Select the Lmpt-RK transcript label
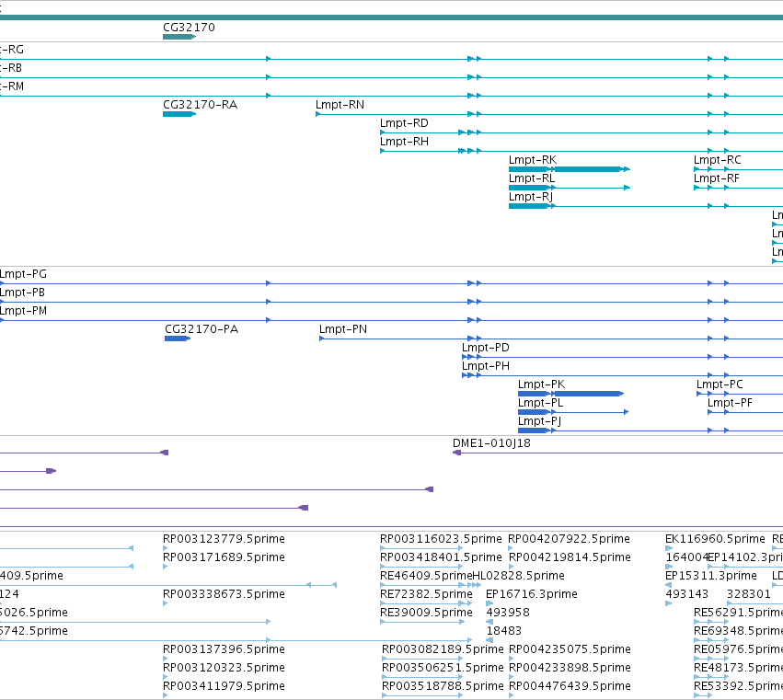This screenshot has width=783, height=700. [x=533, y=160]
